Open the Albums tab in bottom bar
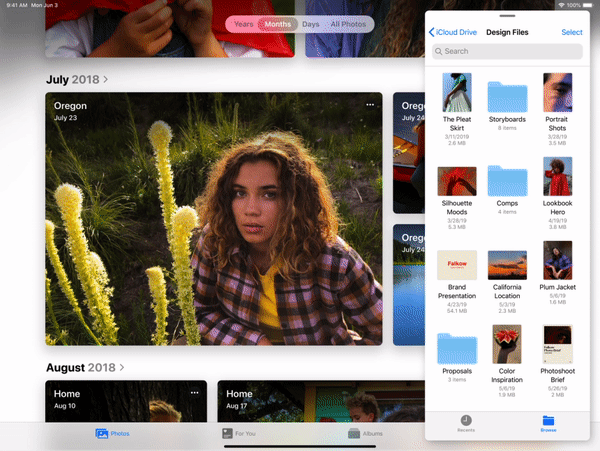This screenshot has height=451, width=600. pyautogui.click(x=365, y=433)
